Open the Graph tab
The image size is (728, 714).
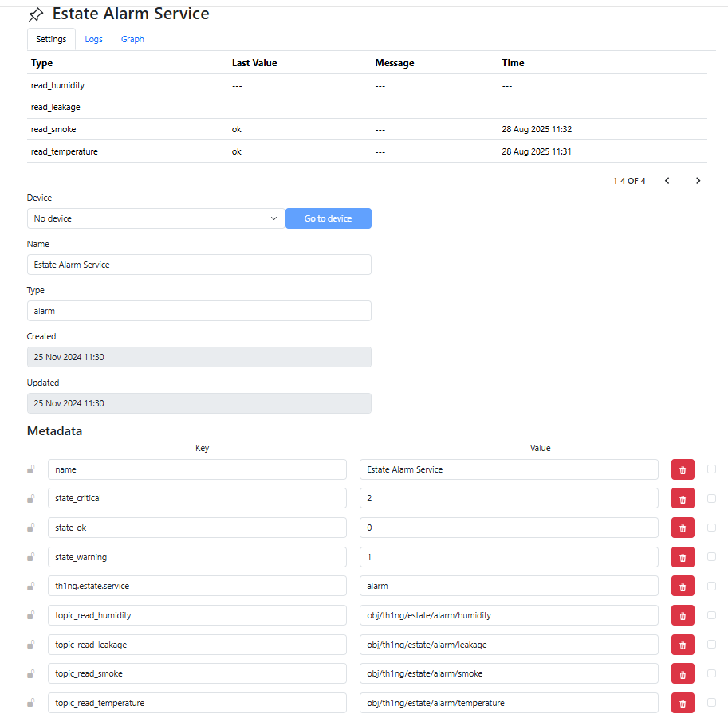pyautogui.click(x=132, y=39)
